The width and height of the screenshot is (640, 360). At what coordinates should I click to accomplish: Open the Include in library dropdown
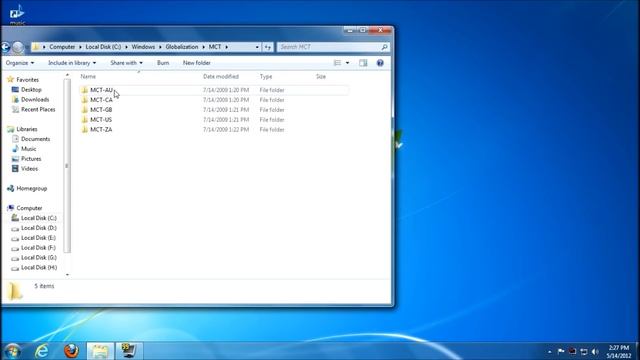pyautogui.click(x=72, y=63)
